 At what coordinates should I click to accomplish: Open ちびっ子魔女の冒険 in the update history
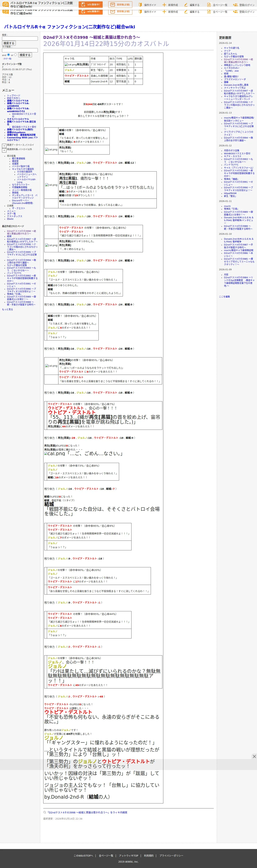234,57
